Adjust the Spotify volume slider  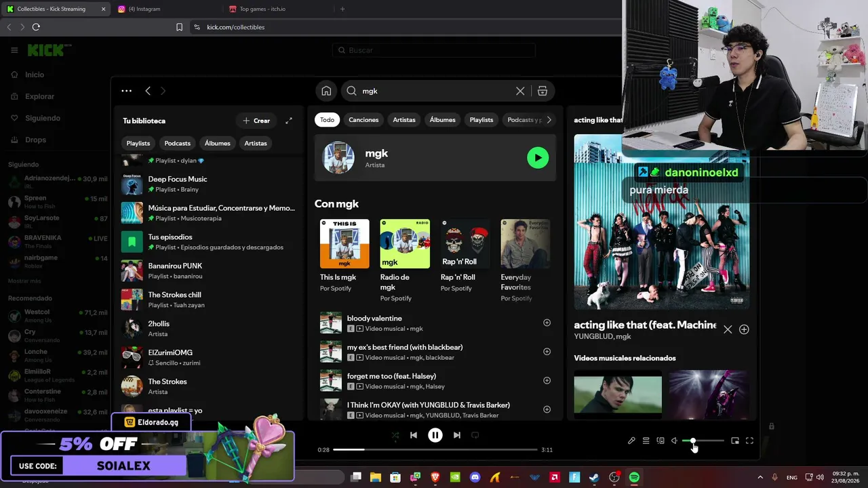click(703, 441)
